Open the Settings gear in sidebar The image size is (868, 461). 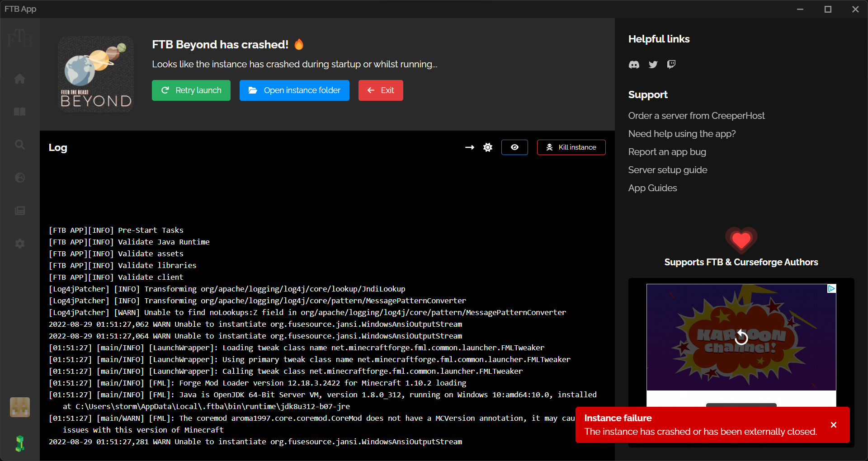click(20, 244)
